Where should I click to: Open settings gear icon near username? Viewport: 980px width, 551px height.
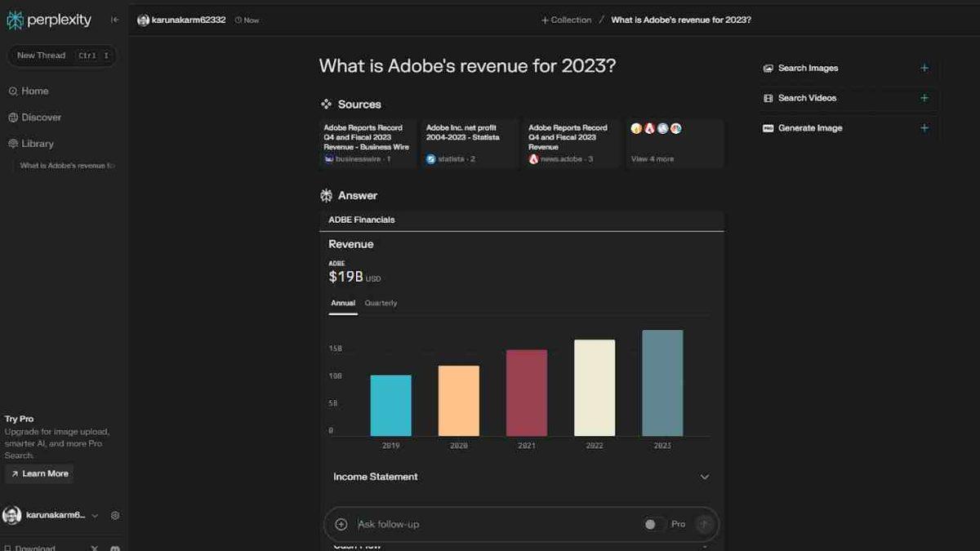coord(115,516)
